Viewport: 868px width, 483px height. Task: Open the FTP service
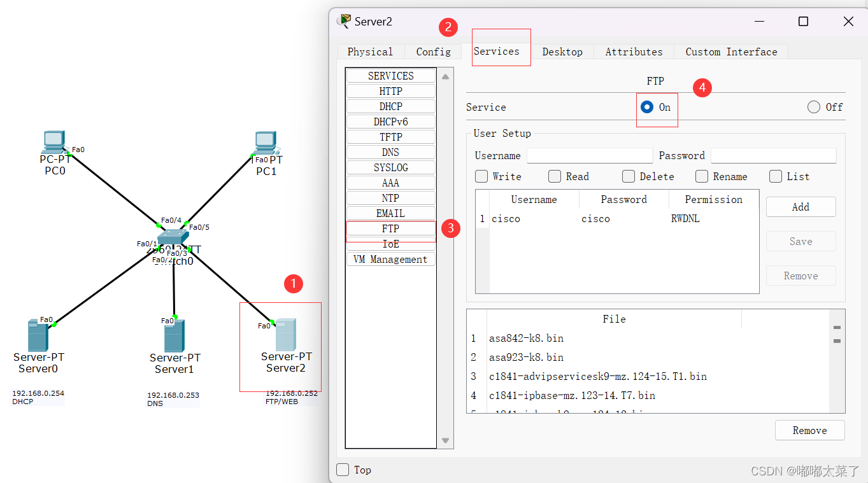391,228
